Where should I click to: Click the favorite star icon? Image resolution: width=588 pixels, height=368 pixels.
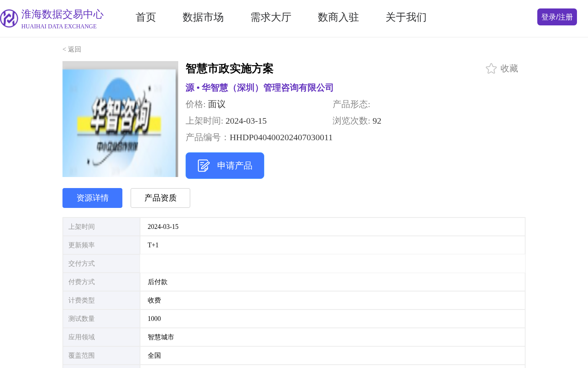(491, 68)
